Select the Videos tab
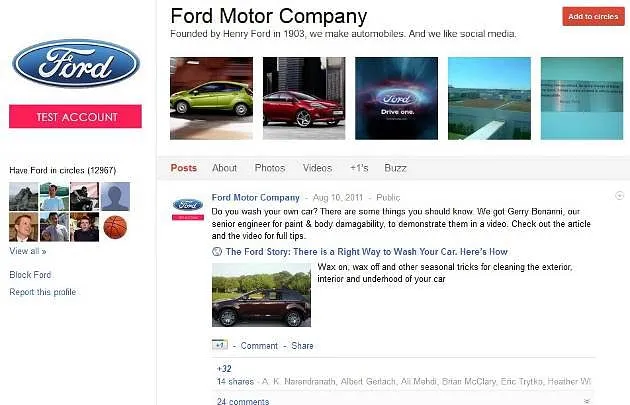This screenshot has width=630, height=405. click(x=317, y=168)
